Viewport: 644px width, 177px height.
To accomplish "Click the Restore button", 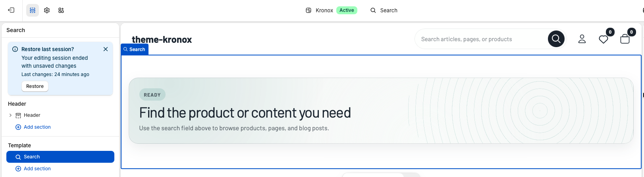I will tap(35, 86).
